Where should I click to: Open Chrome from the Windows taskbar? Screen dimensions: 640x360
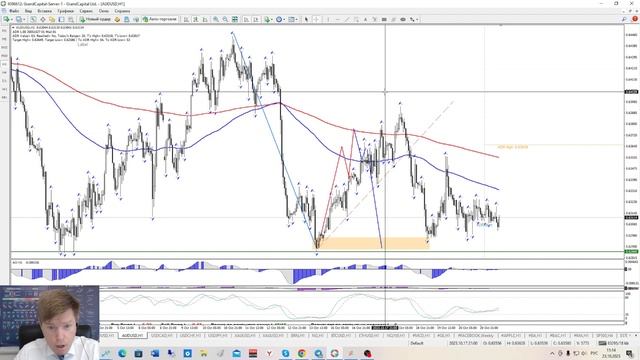(x=302, y=353)
